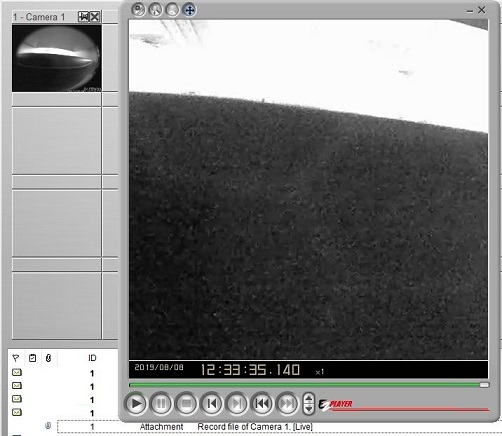Select the Camera 1 fisheye thumbnail

[57, 58]
